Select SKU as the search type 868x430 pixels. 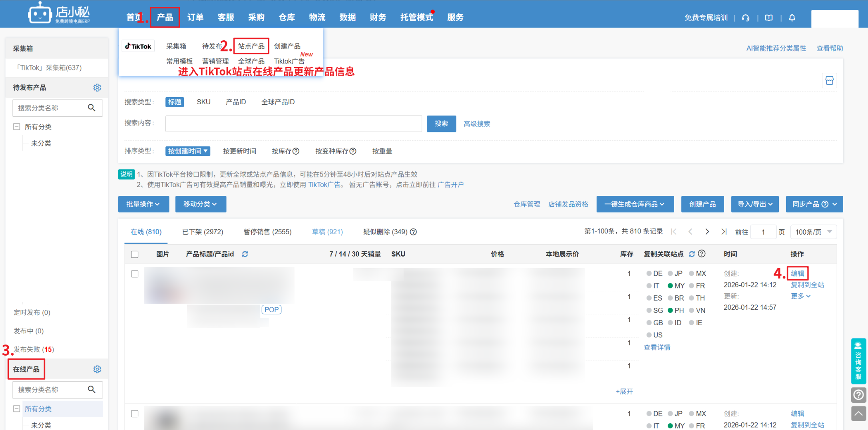click(203, 102)
